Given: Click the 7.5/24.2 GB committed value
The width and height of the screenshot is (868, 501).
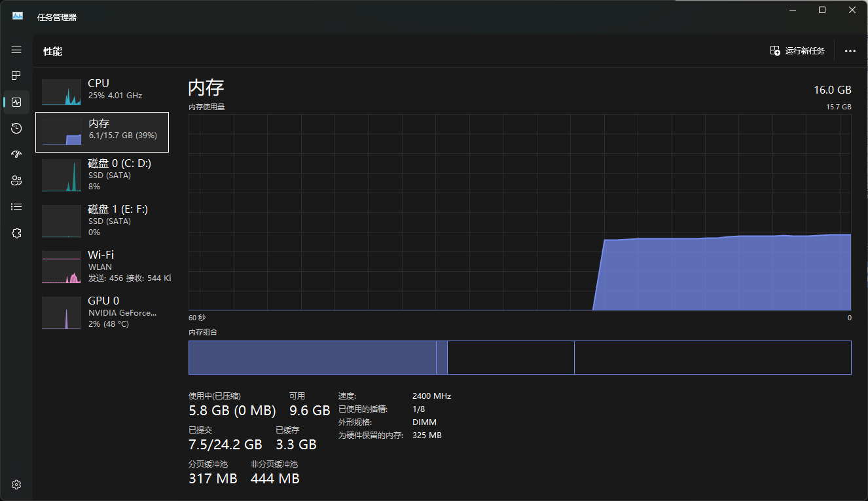Looking at the screenshot, I should (x=225, y=445).
